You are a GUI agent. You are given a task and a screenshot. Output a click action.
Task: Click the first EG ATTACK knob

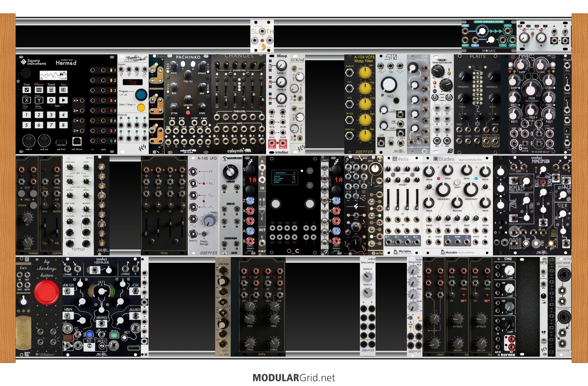pyautogui.click(x=457, y=319)
